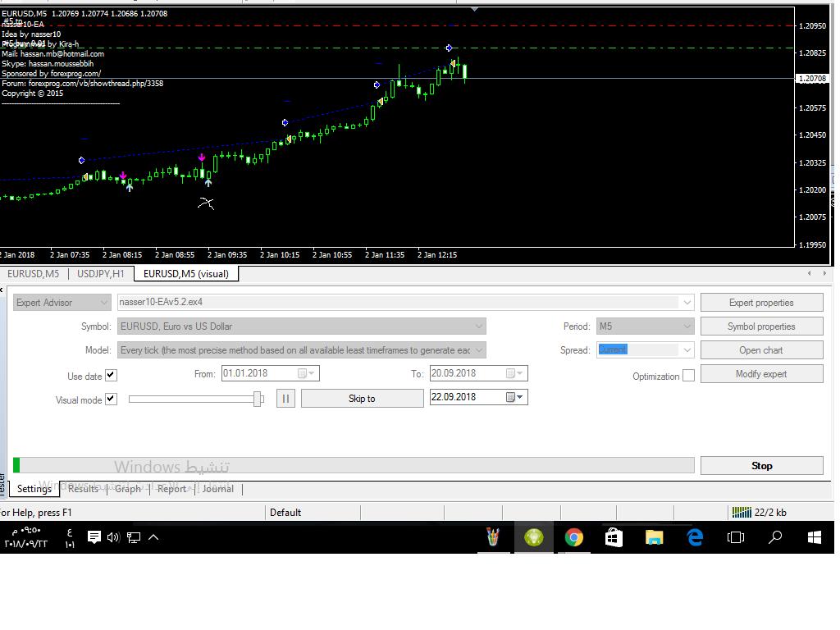The width and height of the screenshot is (840, 630).
Task: Open the paint brushes app taskbar icon
Action: pos(493,537)
